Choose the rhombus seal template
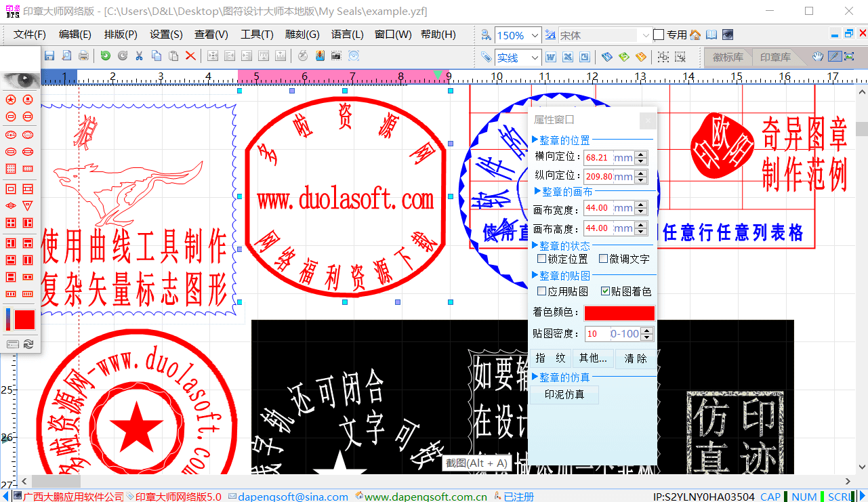 [11, 205]
